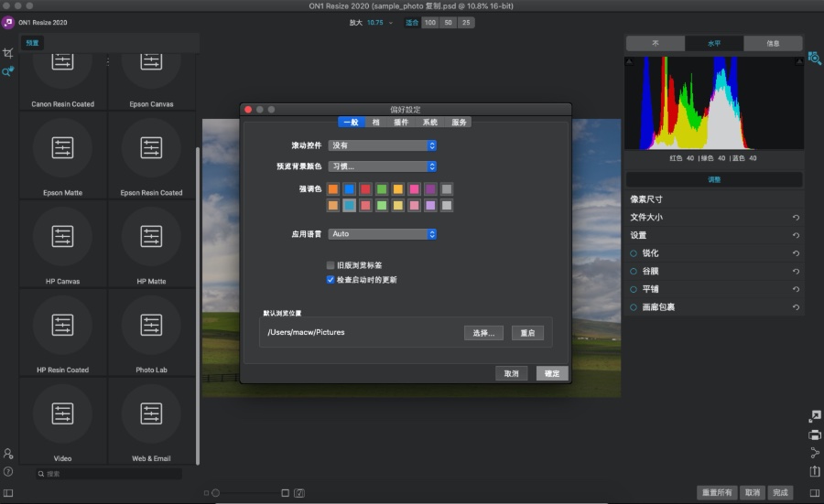
Task: Select the View zoom tool in left toolbar
Action: (x=7, y=70)
